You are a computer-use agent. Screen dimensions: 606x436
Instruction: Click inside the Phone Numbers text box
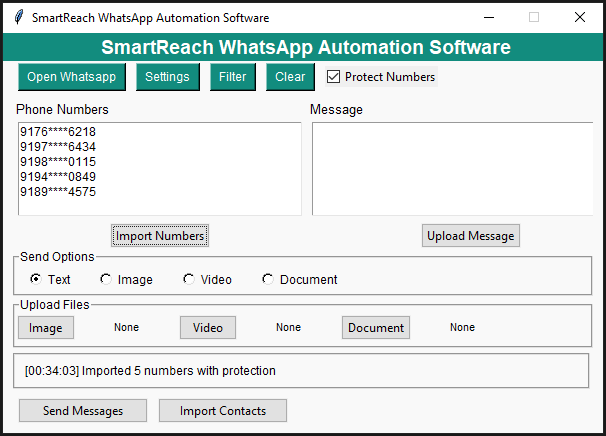tap(160, 169)
